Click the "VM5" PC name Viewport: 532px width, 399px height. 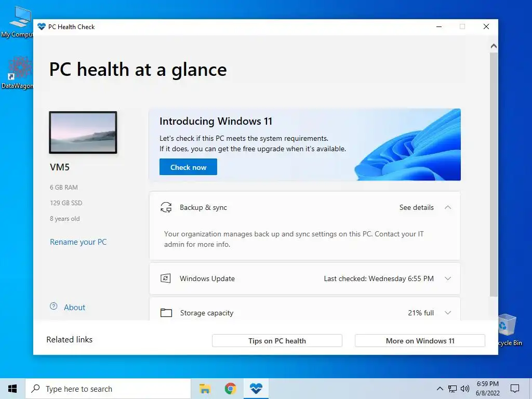pos(60,167)
